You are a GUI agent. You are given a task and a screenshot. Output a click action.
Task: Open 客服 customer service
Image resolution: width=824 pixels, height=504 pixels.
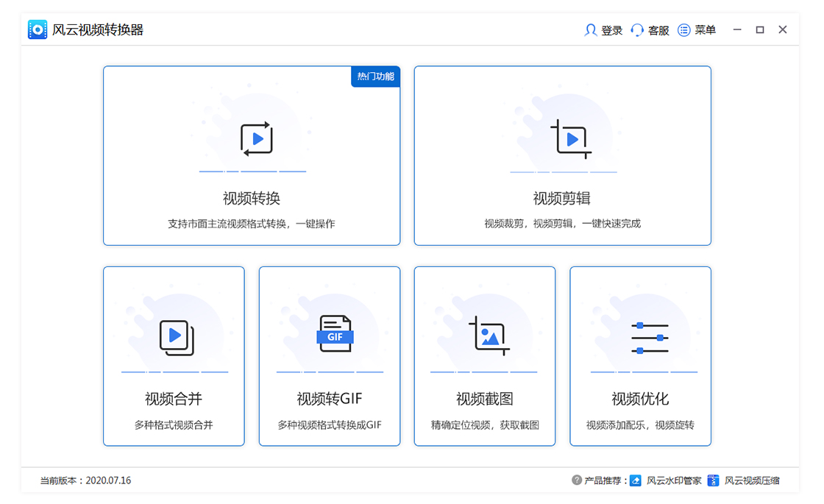coord(658,30)
